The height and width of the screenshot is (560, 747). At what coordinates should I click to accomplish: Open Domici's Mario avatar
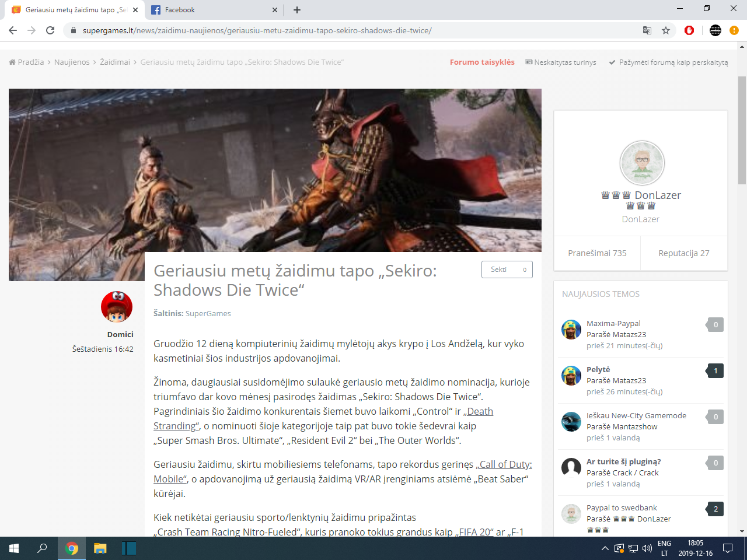(x=117, y=307)
